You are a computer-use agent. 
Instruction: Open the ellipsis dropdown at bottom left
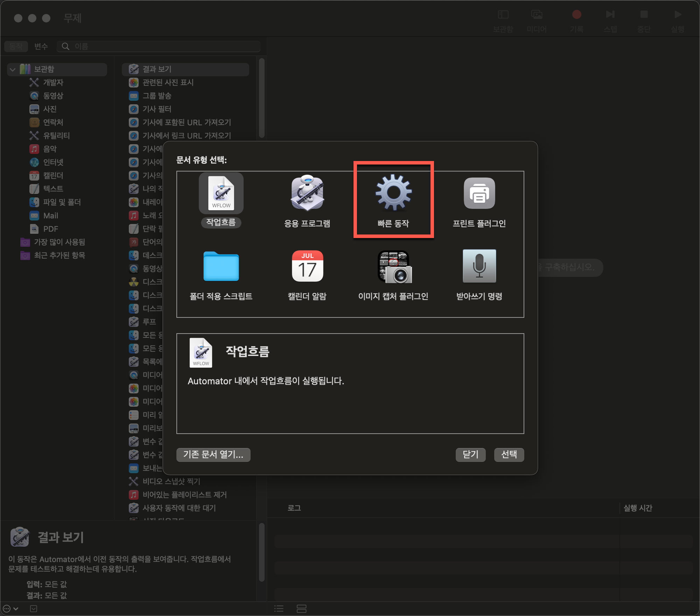click(x=10, y=609)
